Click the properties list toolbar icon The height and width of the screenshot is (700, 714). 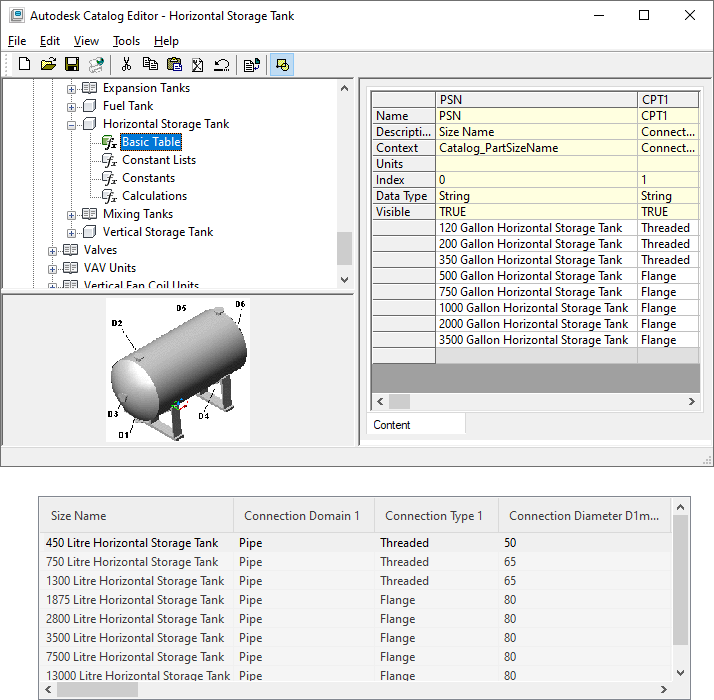pyautogui.click(x=251, y=65)
